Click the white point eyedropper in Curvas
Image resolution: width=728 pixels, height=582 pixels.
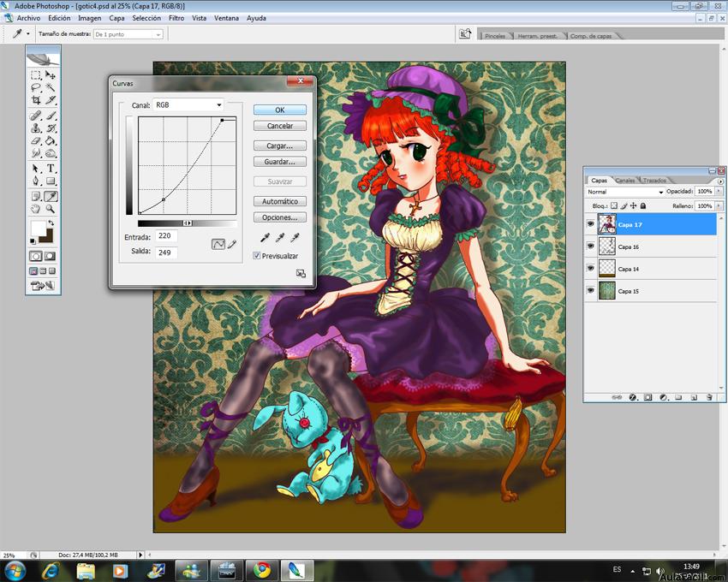pos(295,238)
